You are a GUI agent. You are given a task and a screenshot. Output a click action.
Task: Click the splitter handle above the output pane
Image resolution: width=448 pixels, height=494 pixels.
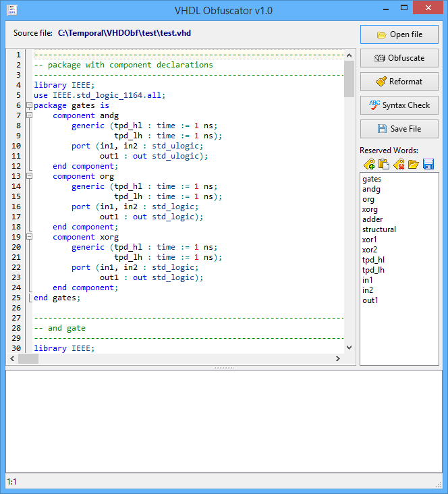coord(224,368)
